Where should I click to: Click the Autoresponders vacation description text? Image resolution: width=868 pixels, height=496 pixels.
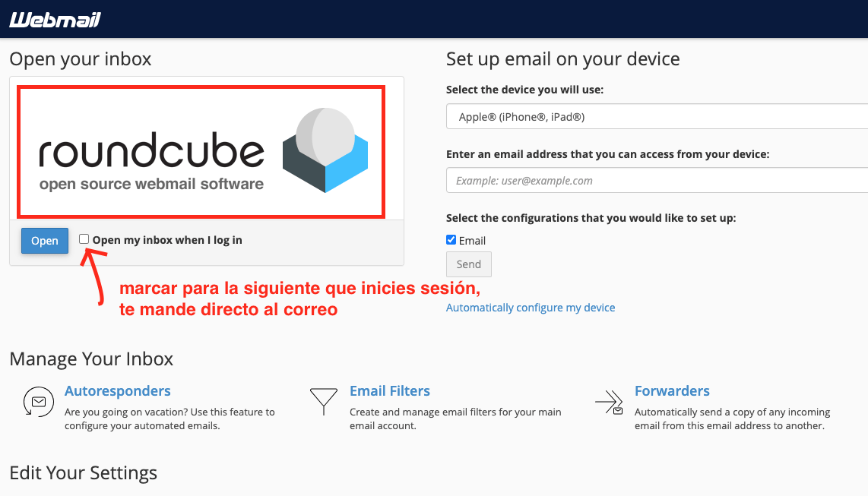169,419
